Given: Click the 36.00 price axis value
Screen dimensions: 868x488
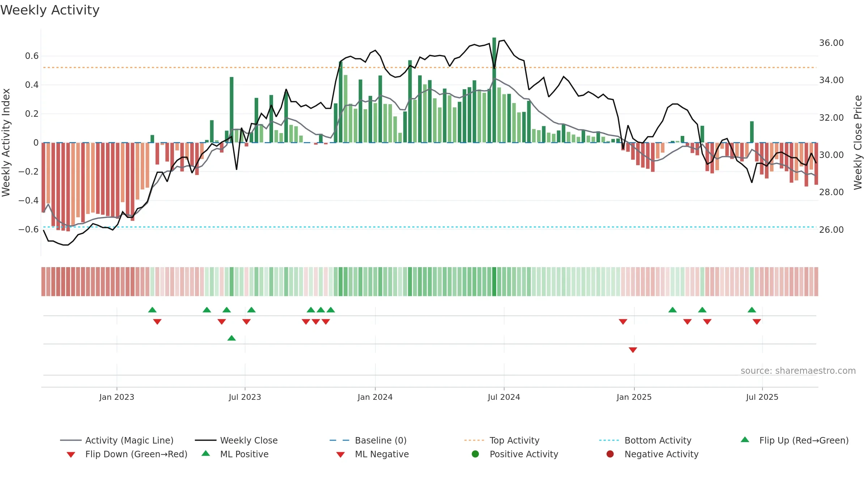Looking at the screenshot, I should pos(831,43).
